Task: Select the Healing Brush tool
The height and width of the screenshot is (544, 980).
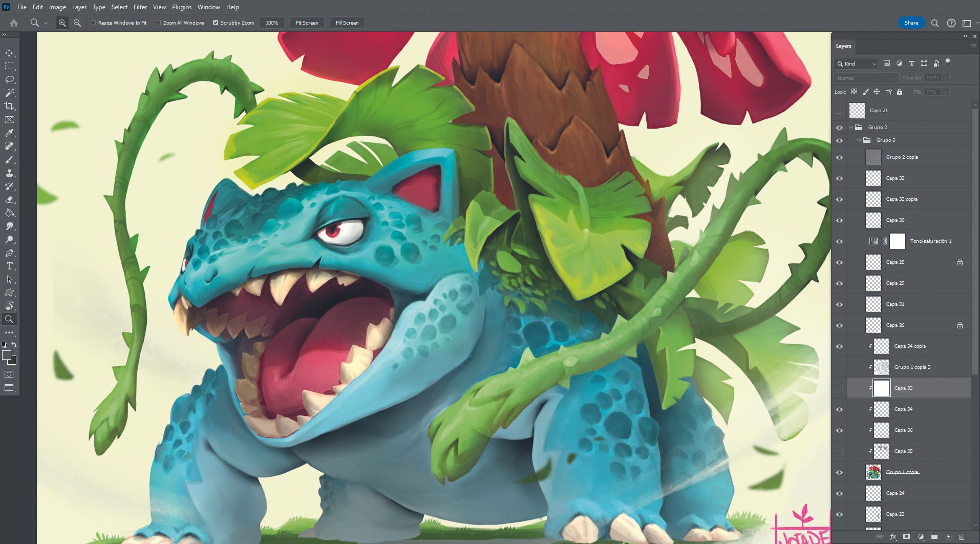Action: (x=9, y=146)
